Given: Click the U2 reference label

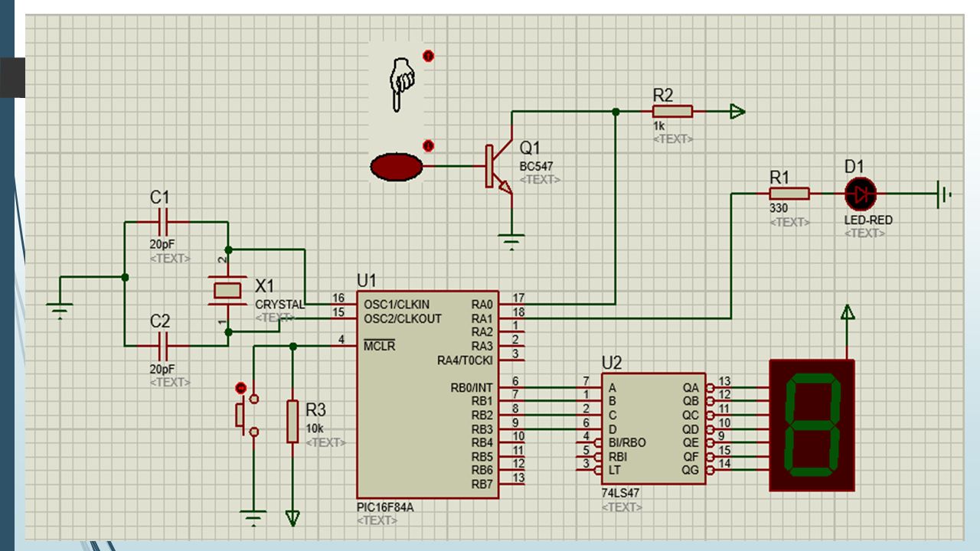Looking at the screenshot, I should [612, 362].
